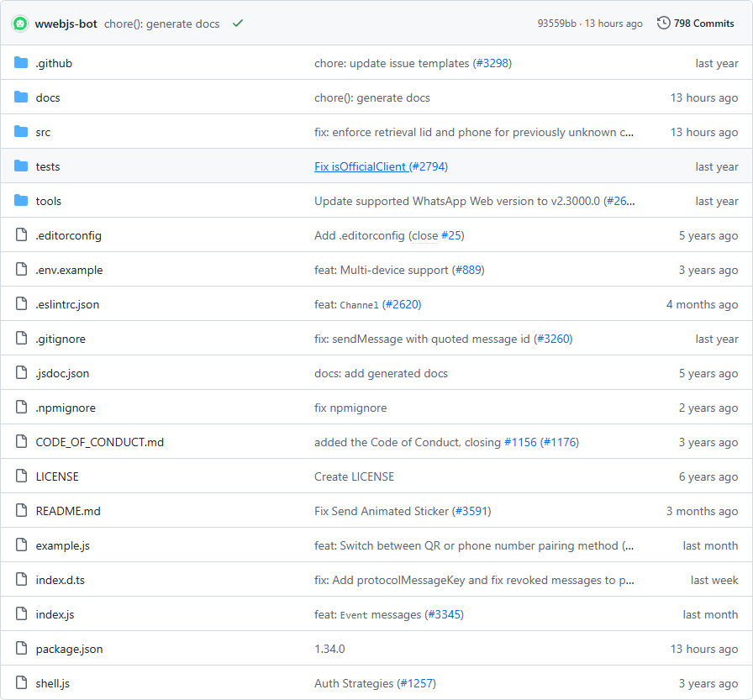Open the Fix isOfficialClient commit link

click(361, 166)
